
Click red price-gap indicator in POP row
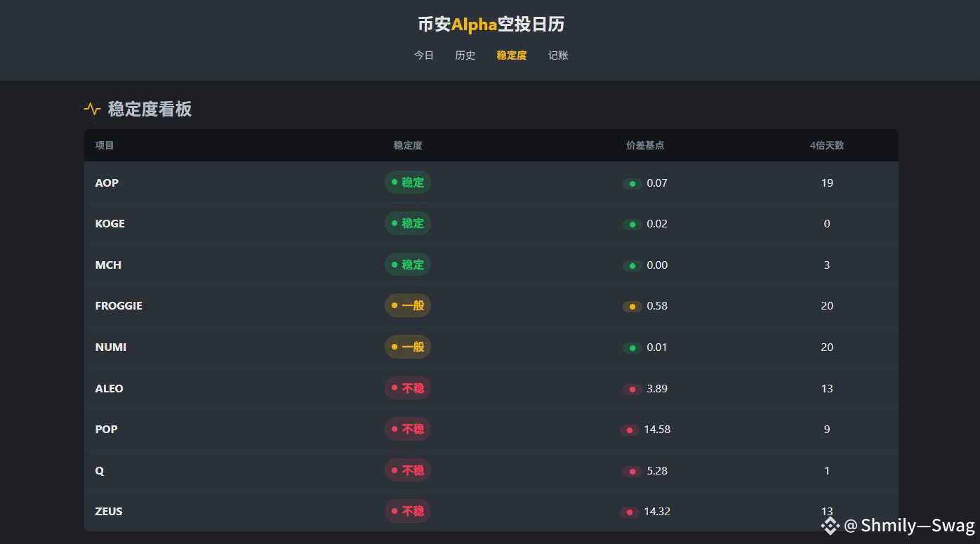(x=629, y=430)
